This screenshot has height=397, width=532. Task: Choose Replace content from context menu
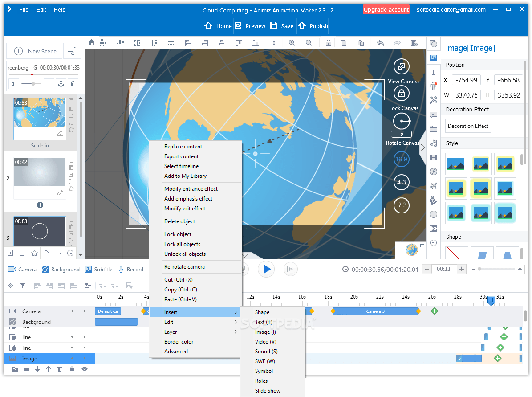tap(183, 147)
